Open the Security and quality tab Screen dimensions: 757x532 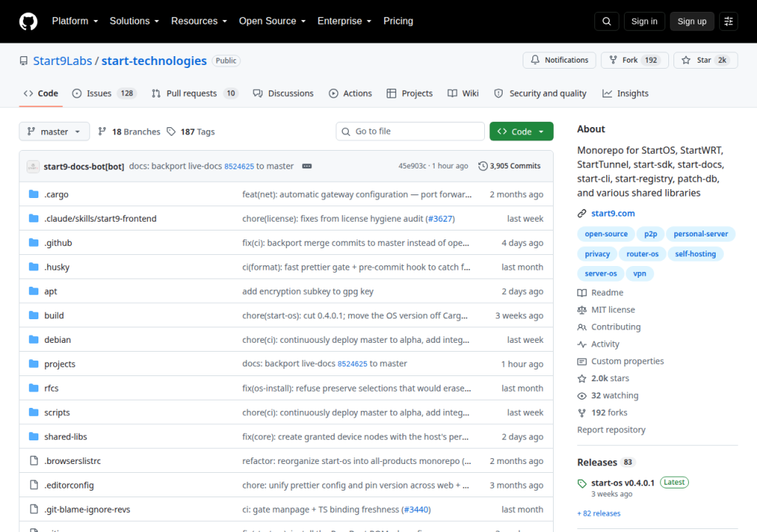540,93
